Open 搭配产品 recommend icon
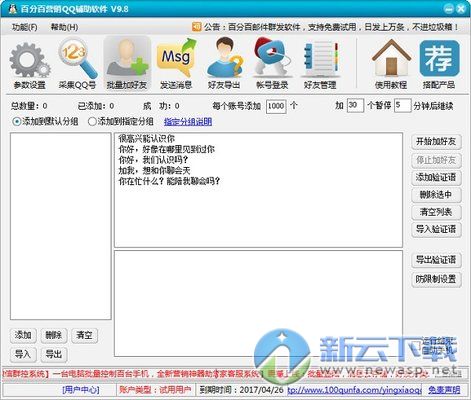The height and width of the screenshot is (400, 471). tap(439, 64)
